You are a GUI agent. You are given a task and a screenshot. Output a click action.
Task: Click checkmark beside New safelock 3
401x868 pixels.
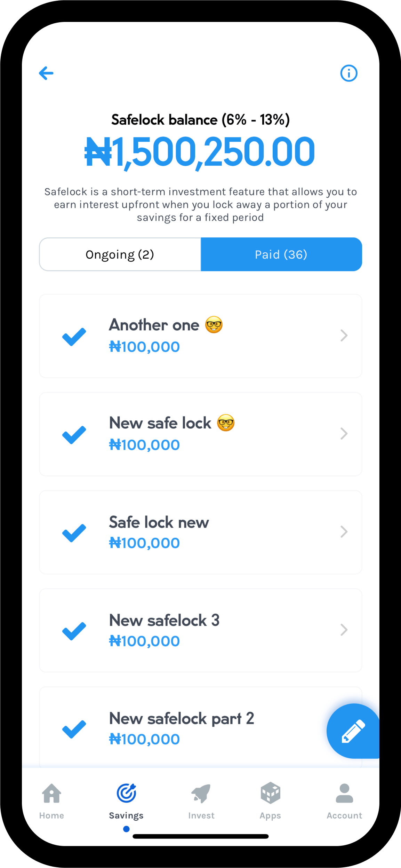point(74,631)
